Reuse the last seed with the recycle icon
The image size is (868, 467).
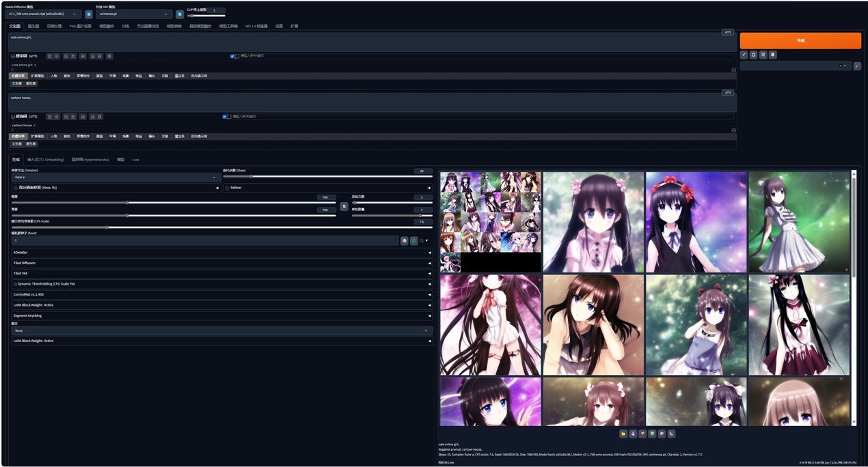[414, 240]
